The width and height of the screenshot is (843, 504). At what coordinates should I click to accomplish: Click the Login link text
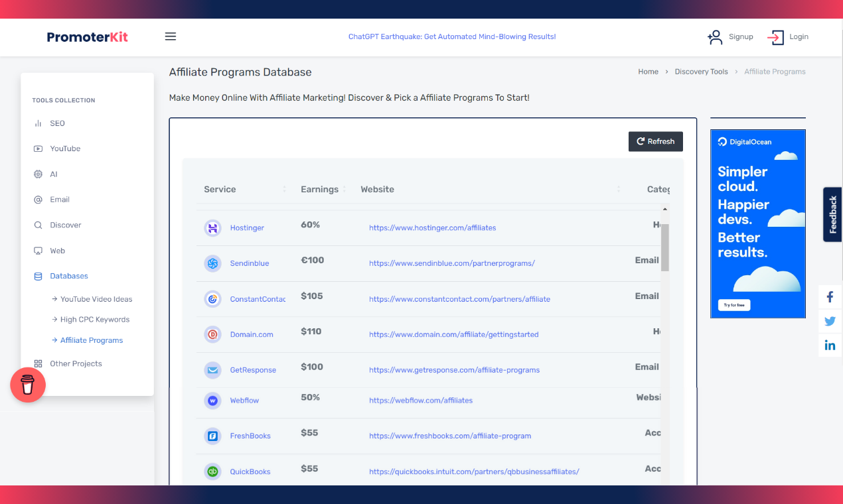[x=799, y=37]
